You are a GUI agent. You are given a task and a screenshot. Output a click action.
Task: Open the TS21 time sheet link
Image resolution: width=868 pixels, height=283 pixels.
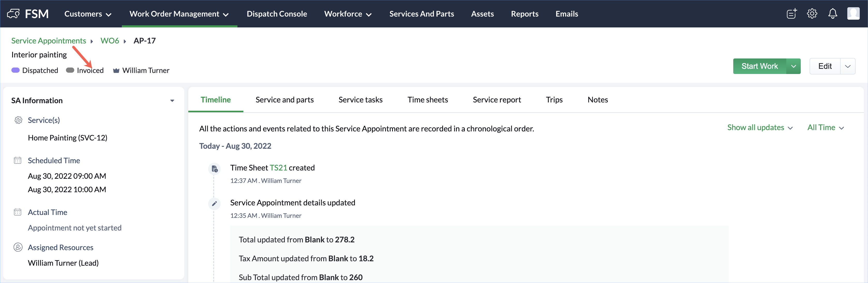point(278,168)
